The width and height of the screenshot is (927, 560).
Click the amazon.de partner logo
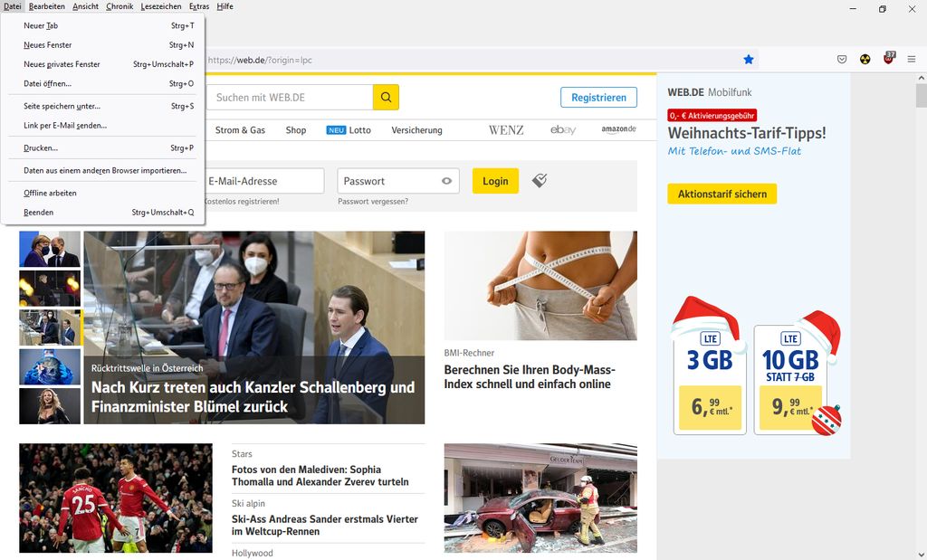click(x=618, y=129)
